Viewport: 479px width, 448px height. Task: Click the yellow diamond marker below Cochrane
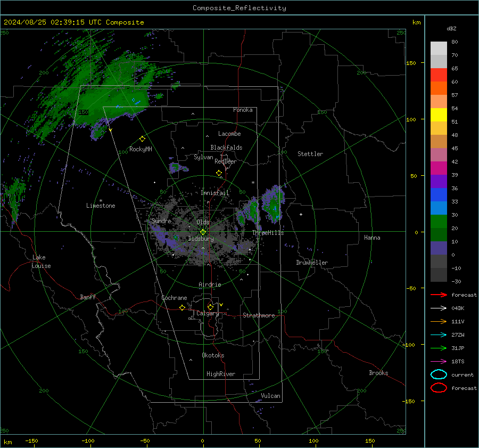click(183, 308)
